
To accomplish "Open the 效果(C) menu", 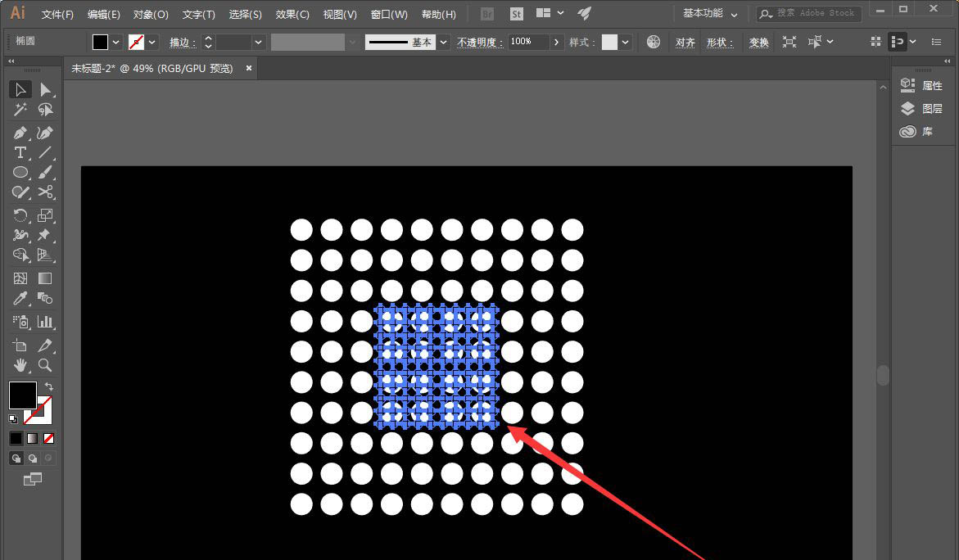I will (x=292, y=14).
